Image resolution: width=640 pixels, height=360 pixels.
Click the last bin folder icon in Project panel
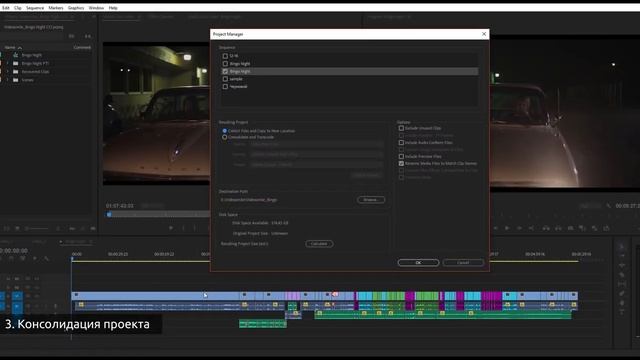click(16, 80)
